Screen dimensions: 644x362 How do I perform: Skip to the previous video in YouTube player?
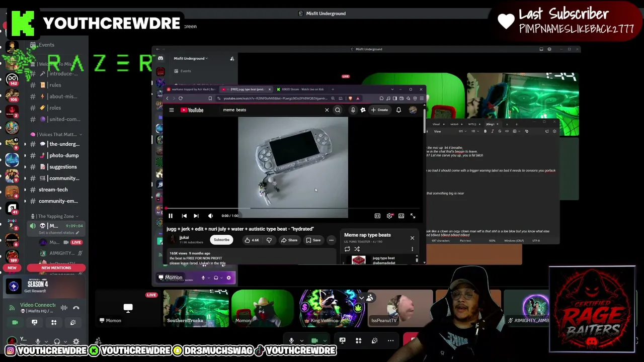[x=184, y=216]
